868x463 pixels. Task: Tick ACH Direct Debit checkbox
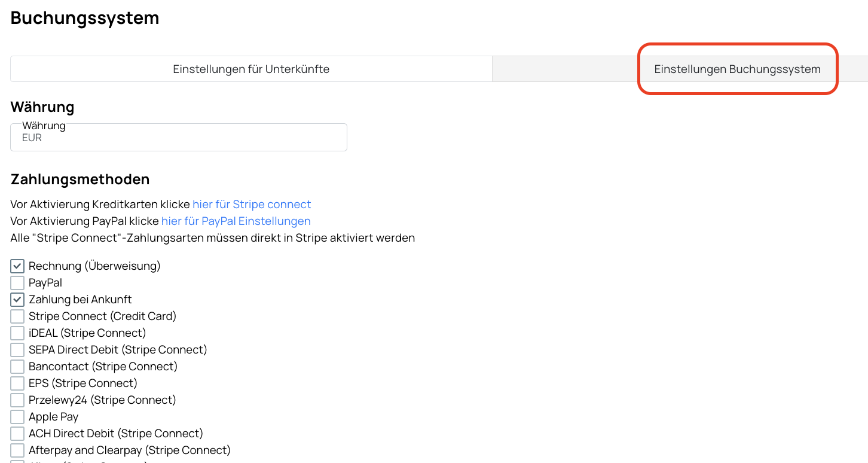pyautogui.click(x=17, y=434)
